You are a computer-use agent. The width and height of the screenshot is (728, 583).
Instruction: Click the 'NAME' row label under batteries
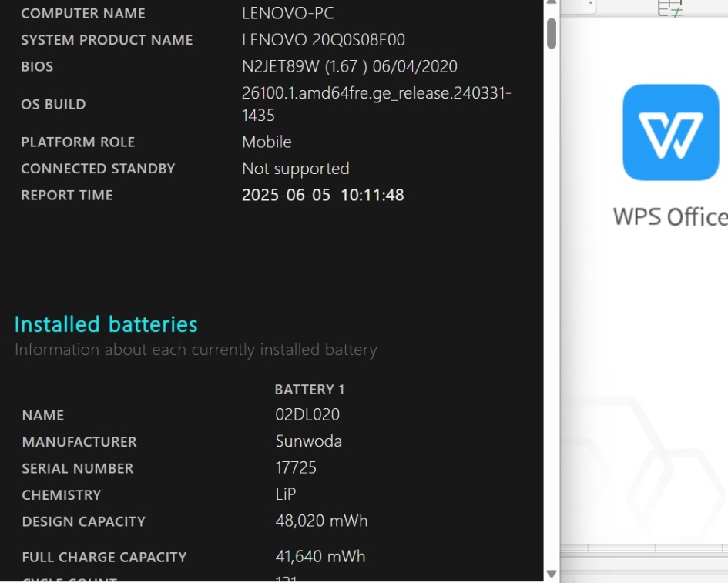tap(43, 415)
